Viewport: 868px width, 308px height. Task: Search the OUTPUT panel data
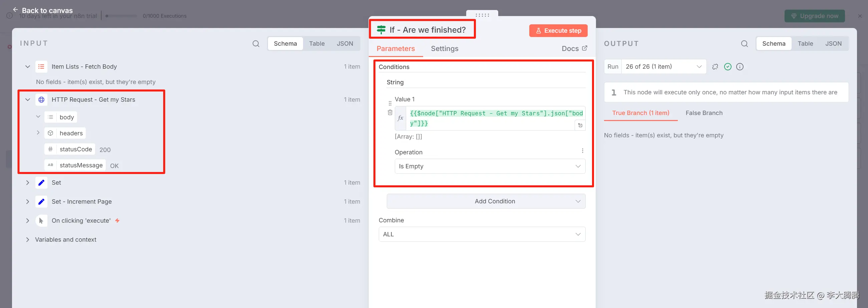pyautogui.click(x=744, y=44)
